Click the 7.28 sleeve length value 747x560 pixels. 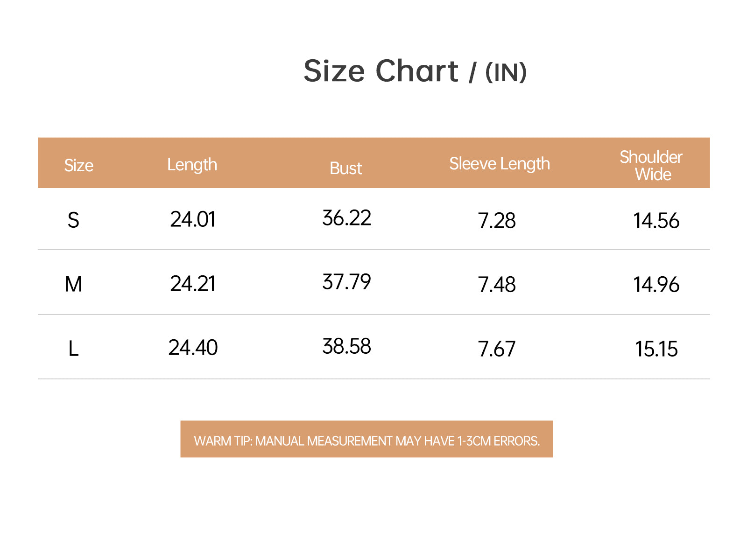(x=497, y=220)
